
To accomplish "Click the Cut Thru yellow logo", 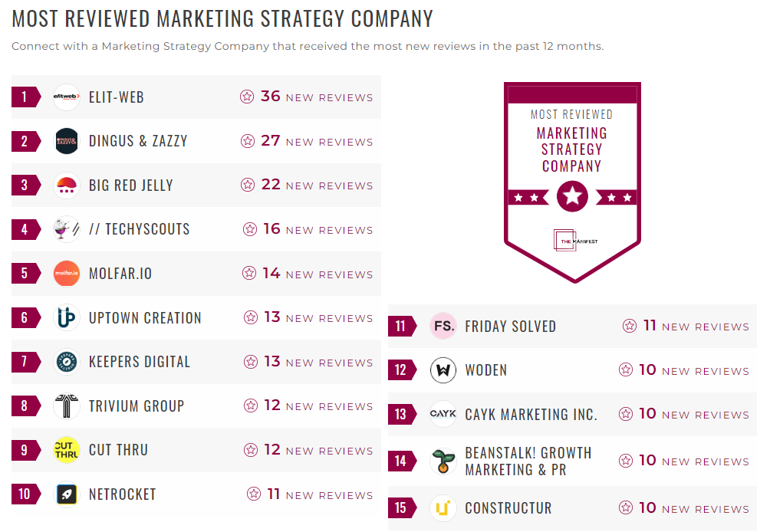I will [x=66, y=450].
